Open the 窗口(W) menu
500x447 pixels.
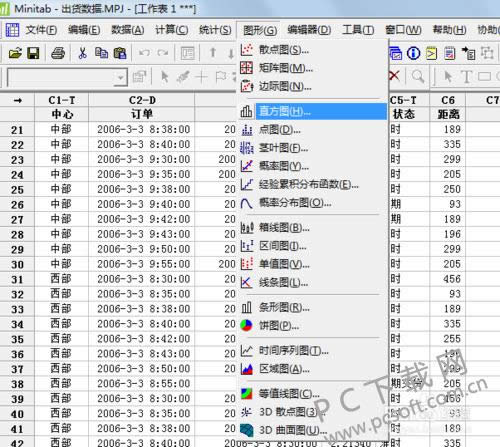pos(403,30)
